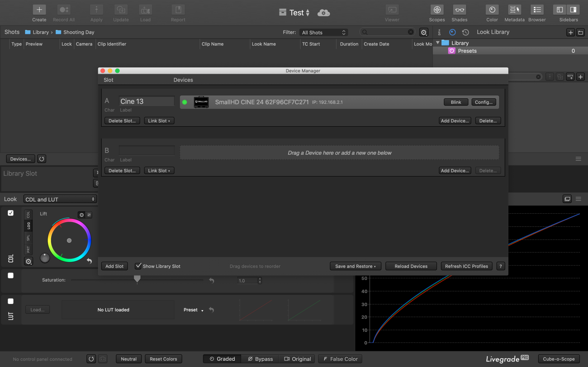Toggle Show Library Slot checkbox
The width and height of the screenshot is (588, 367).
click(138, 266)
